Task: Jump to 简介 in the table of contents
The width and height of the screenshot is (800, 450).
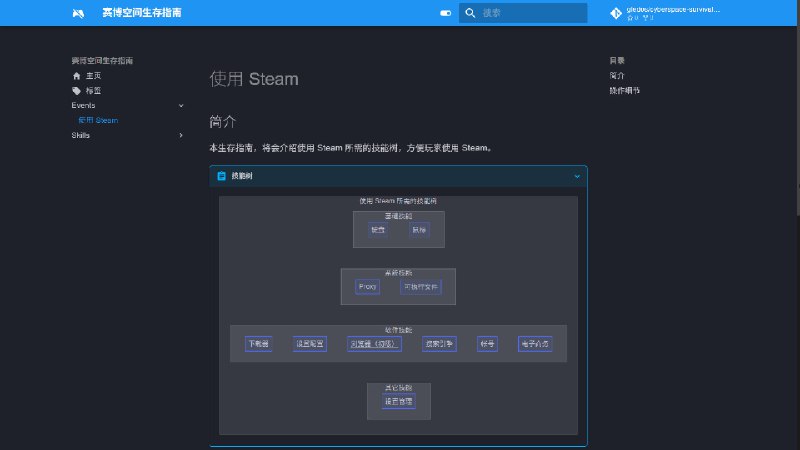Action: (617, 76)
